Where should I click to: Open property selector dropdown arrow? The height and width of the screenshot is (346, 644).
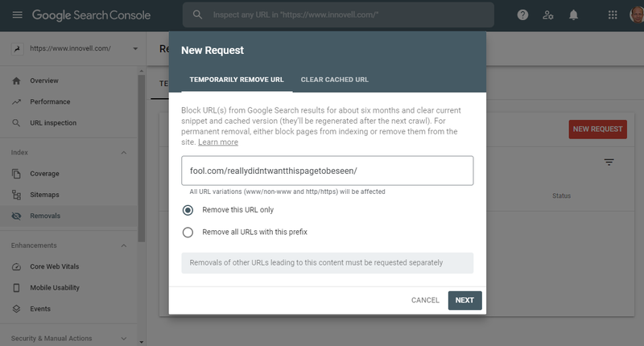point(135,48)
